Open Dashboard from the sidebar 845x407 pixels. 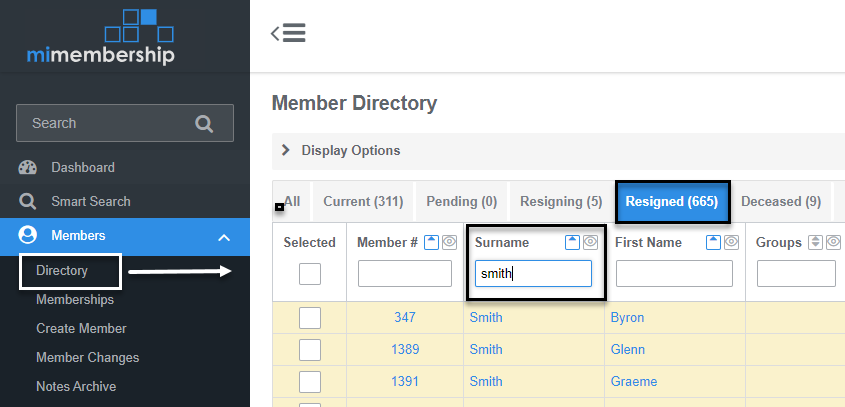(x=83, y=168)
